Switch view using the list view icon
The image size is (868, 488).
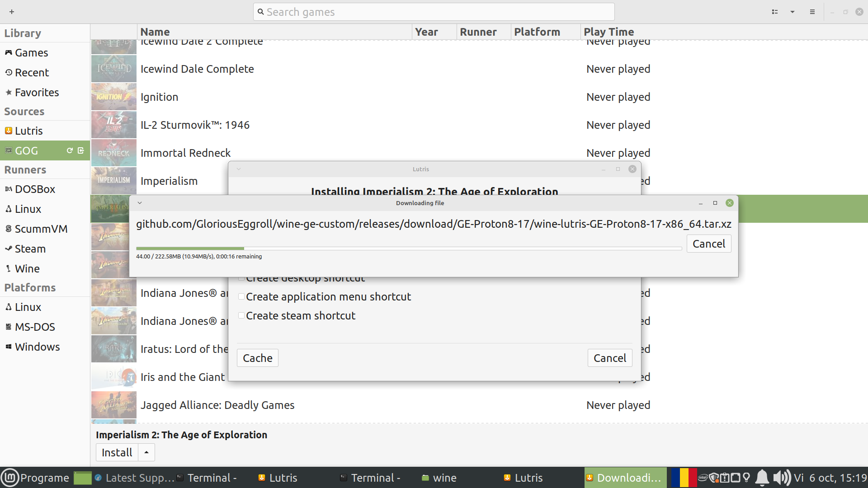pos(775,12)
